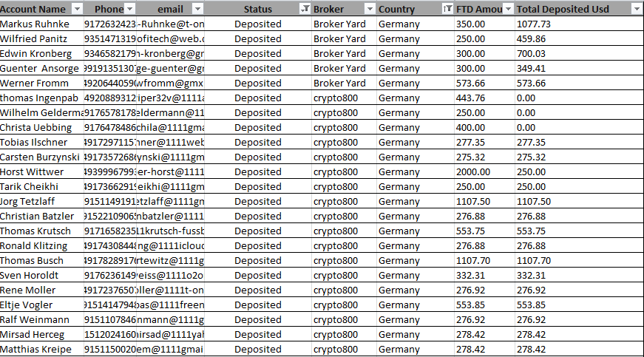Click the Germany cell in Matthias Kreipe's row
644x357 pixels.
[x=416, y=349]
